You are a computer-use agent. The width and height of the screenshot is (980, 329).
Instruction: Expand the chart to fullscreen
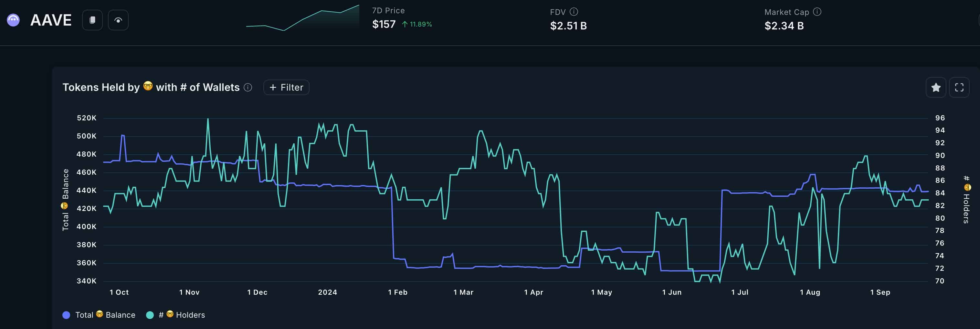(x=959, y=88)
